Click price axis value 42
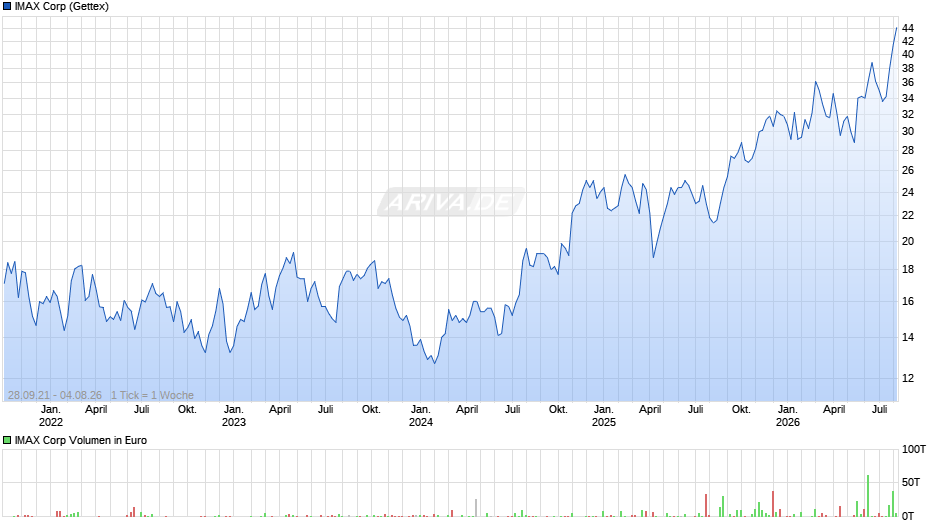Screen dimensions: 940x526 [908, 41]
